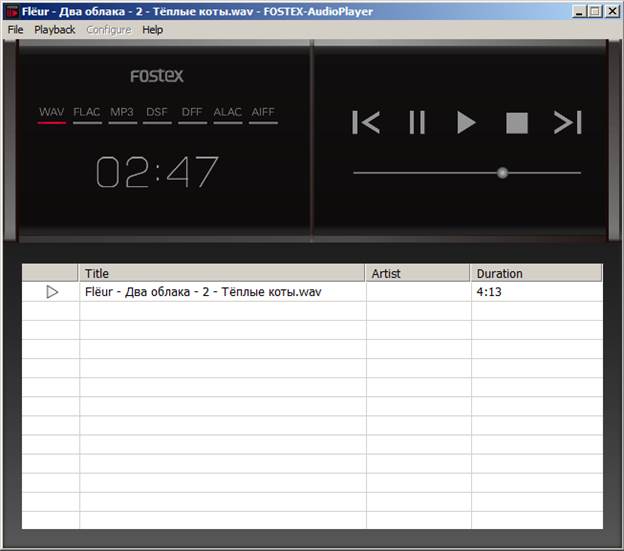Click the 4:13 duration cell

[x=489, y=292]
